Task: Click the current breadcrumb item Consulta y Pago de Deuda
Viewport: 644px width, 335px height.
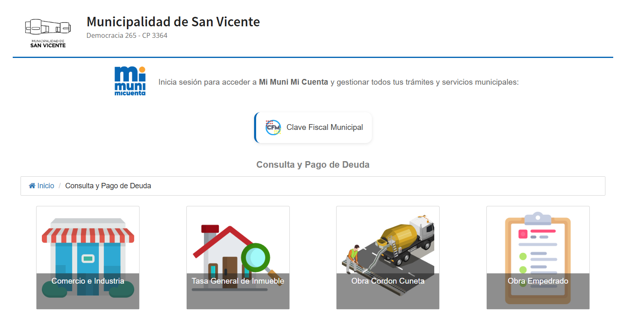Action: pos(108,186)
